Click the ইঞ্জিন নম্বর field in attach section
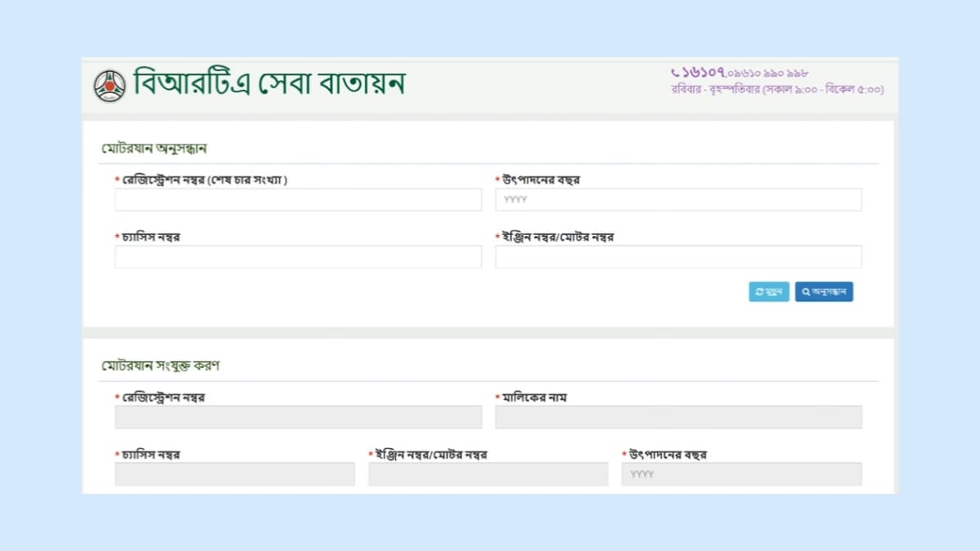The image size is (980, 551). pyautogui.click(x=488, y=473)
